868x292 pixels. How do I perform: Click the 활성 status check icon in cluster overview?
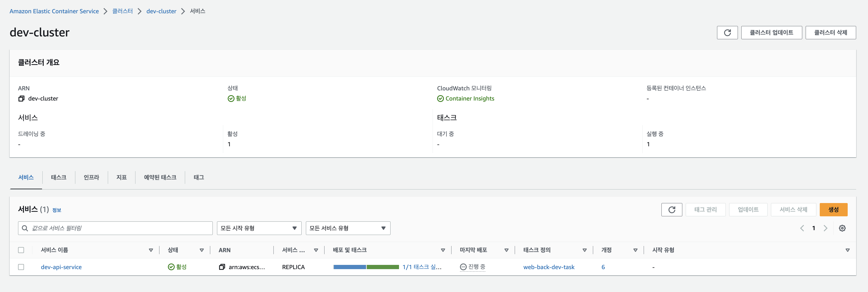click(x=231, y=99)
